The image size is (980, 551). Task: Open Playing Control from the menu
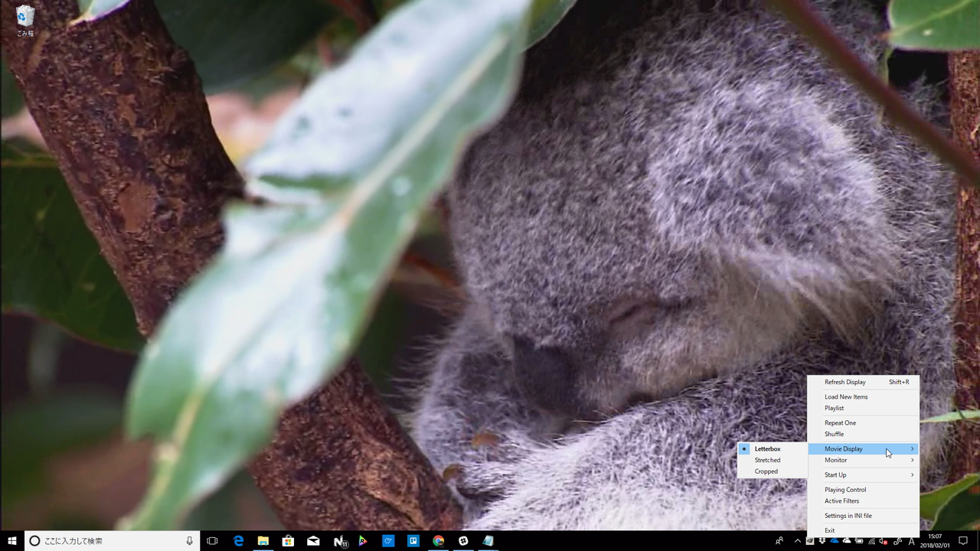tap(864, 489)
